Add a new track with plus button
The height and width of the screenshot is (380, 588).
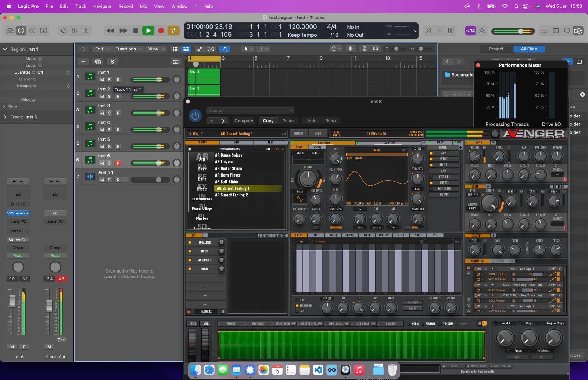[83, 62]
